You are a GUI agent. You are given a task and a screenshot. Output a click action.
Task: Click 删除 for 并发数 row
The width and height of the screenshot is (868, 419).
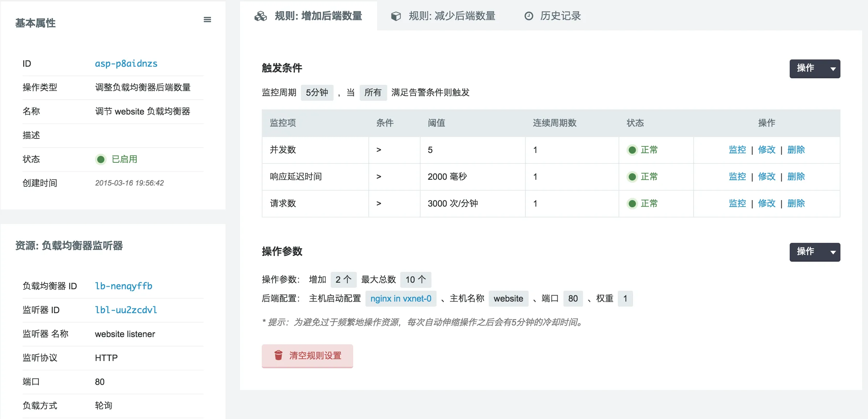point(796,150)
